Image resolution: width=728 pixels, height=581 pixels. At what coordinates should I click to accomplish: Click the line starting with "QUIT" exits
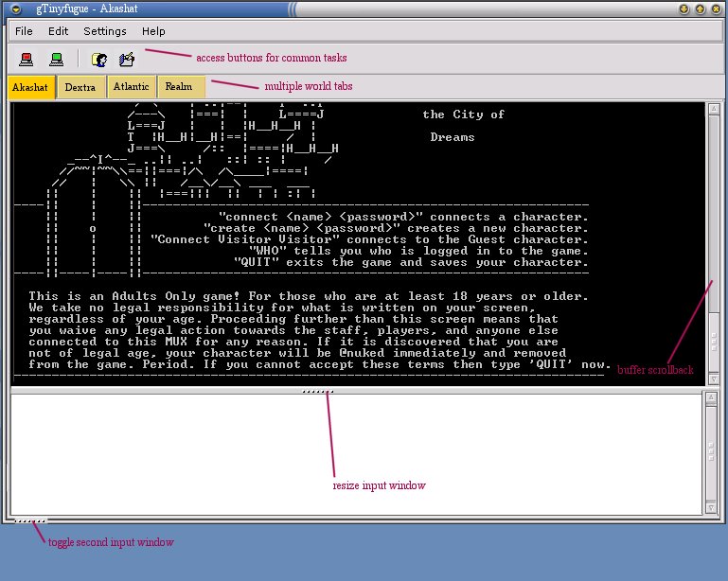(x=411, y=262)
